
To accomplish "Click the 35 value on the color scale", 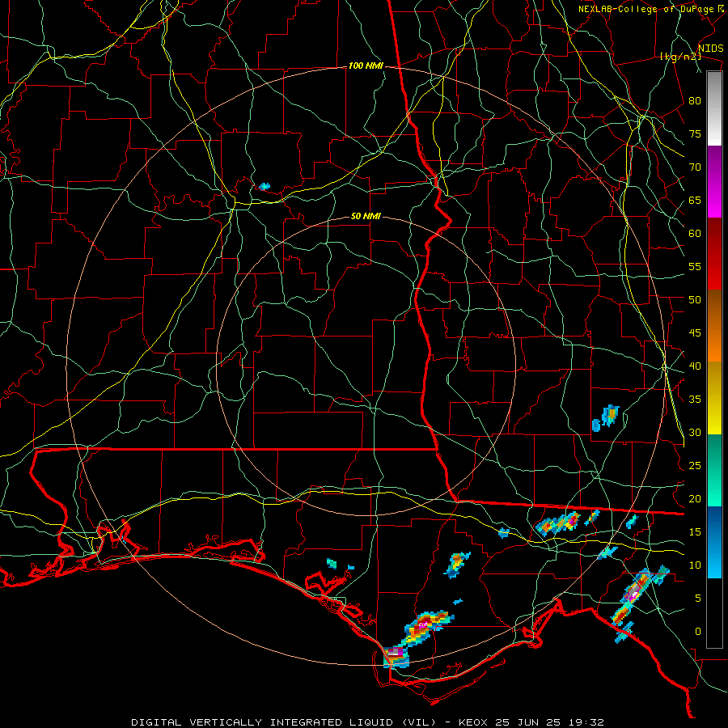I will click(x=695, y=400).
